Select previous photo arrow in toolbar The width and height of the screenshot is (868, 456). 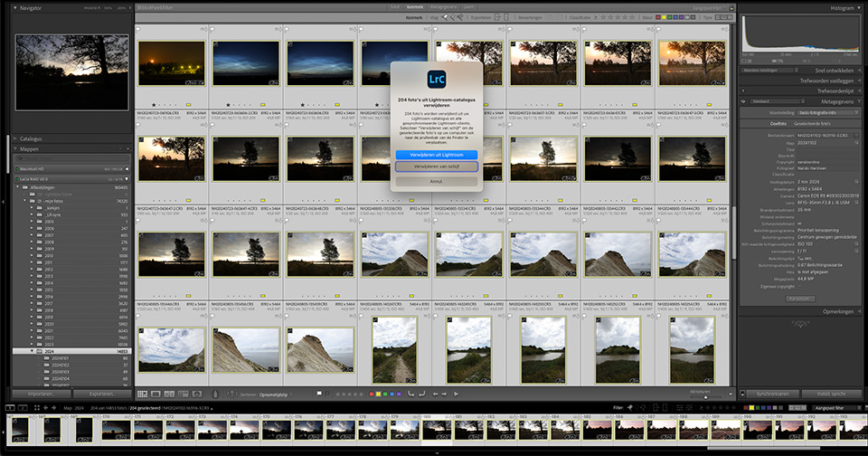435,394
